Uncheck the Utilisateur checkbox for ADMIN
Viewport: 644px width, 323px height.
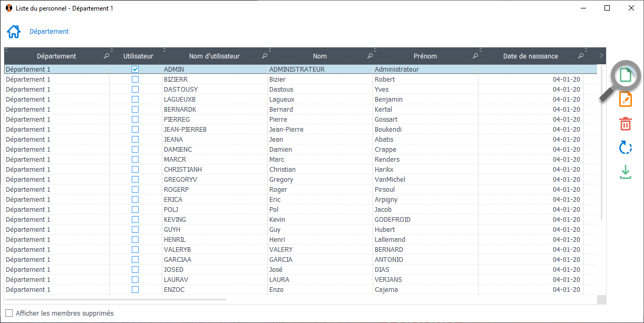point(135,69)
